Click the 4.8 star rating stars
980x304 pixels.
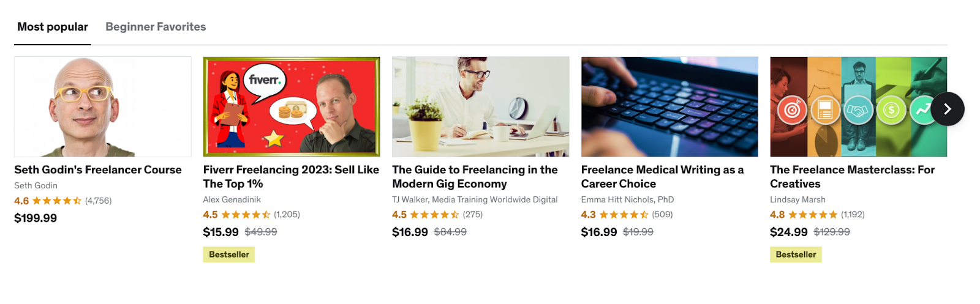pyautogui.click(x=813, y=215)
